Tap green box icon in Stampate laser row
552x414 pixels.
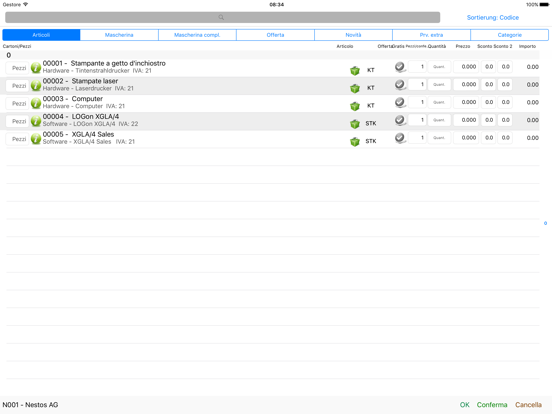[355, 88]
